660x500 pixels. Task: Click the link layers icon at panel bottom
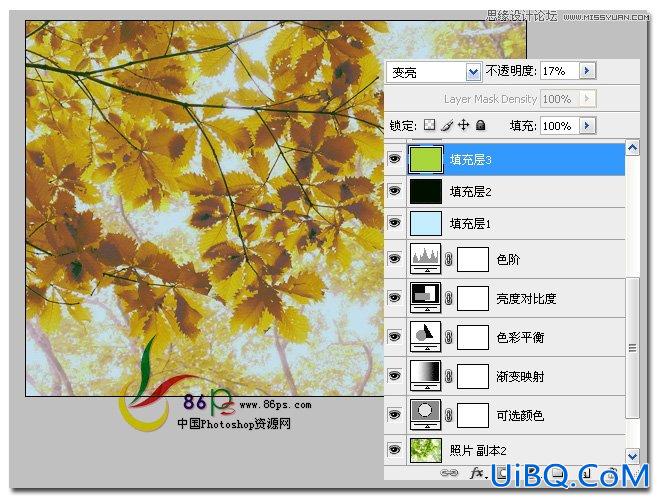click(449, 473)
